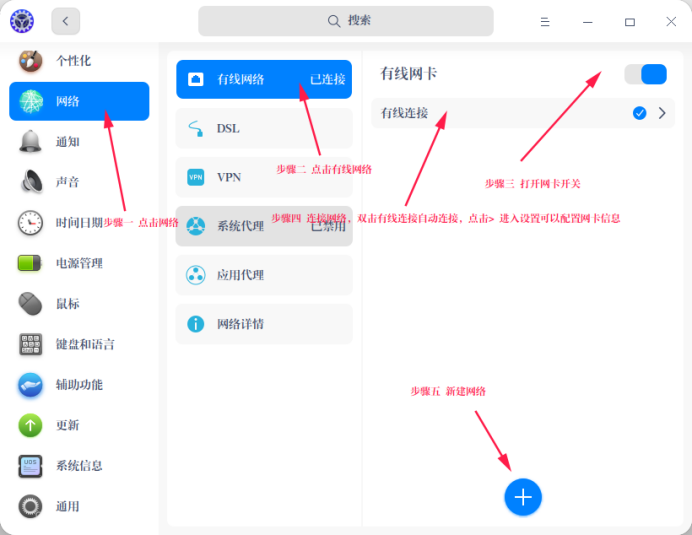Click the 通知 bell icon
The width and height of the screenshot is (692, 535).
(30, 142)
